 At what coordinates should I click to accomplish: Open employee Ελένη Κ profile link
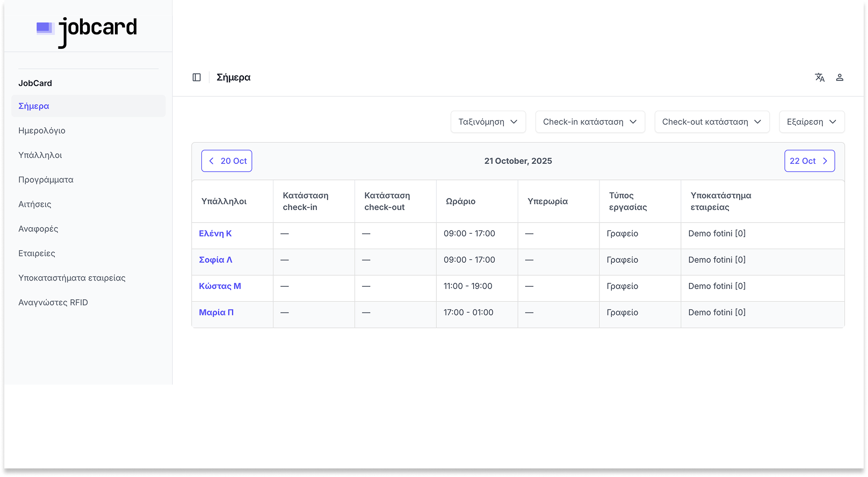pos(215,234)
